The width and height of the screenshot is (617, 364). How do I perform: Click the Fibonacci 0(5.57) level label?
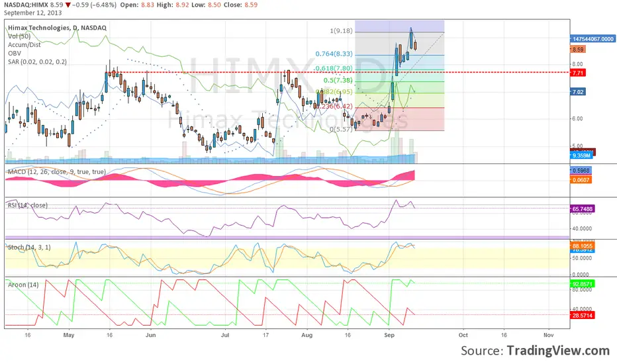(341, 129)
